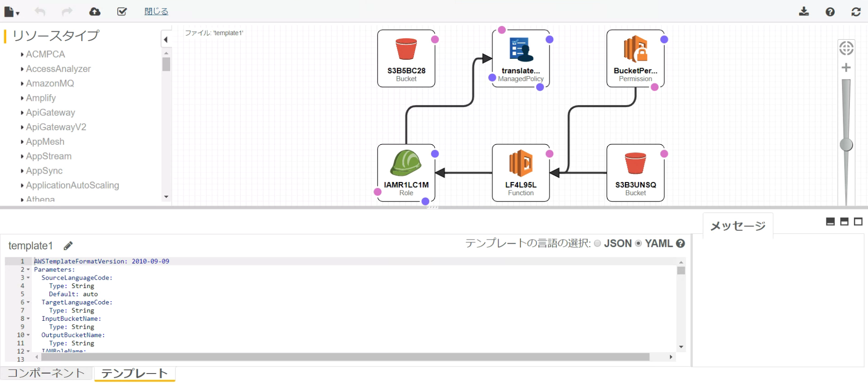The image size is (868, 388).
Task: Undo the last canvas change
Action: 40,12
